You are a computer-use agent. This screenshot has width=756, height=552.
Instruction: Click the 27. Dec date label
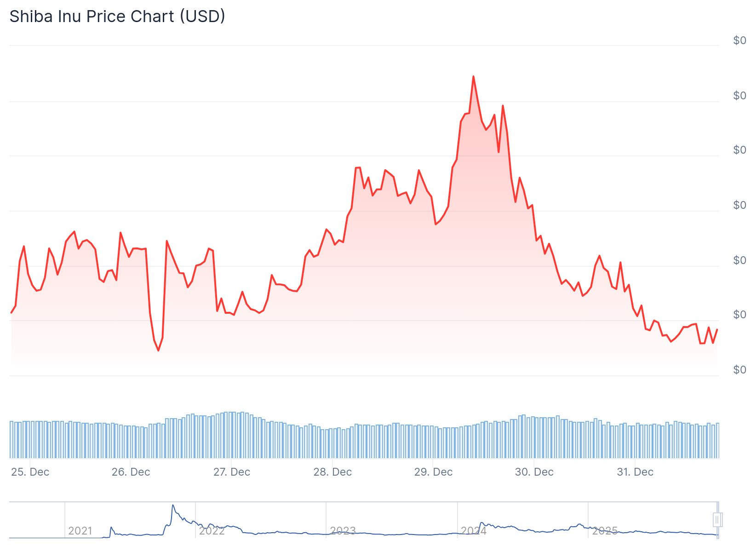[x=232, y=472]
